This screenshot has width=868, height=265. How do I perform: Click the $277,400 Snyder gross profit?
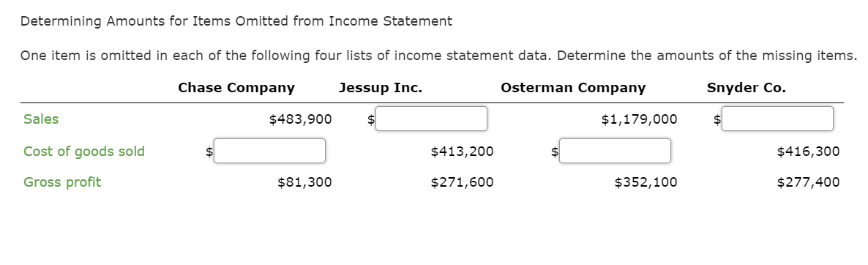tap(808, 182)
